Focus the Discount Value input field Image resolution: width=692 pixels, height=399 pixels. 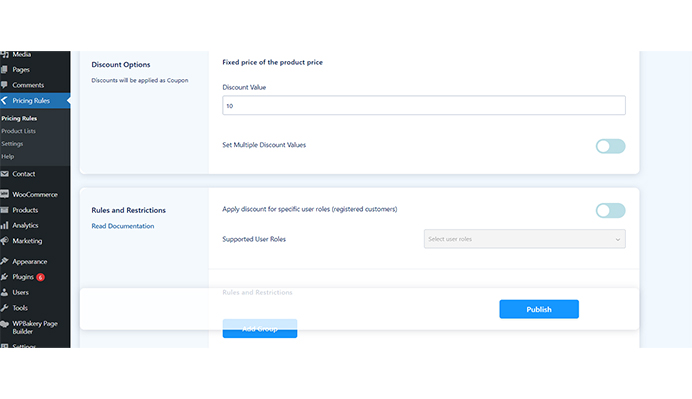(424, 105)
